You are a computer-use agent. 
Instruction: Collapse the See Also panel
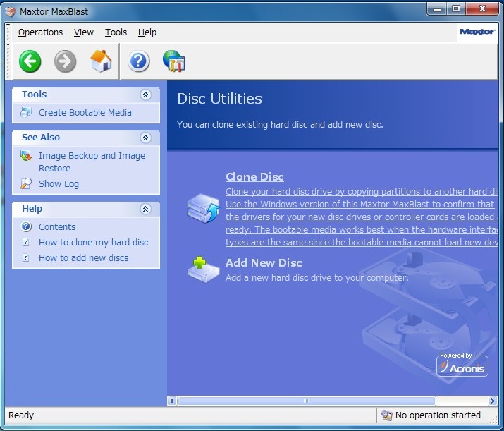146,138
